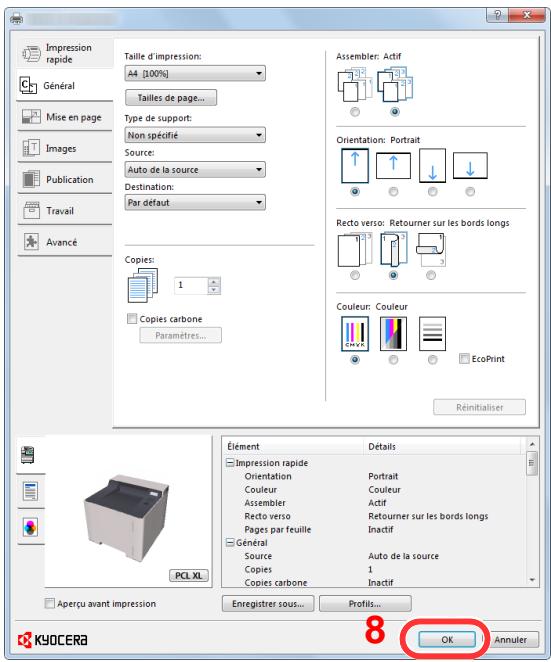
Task: Click the PCL XL button
Action: coord(189,575)
